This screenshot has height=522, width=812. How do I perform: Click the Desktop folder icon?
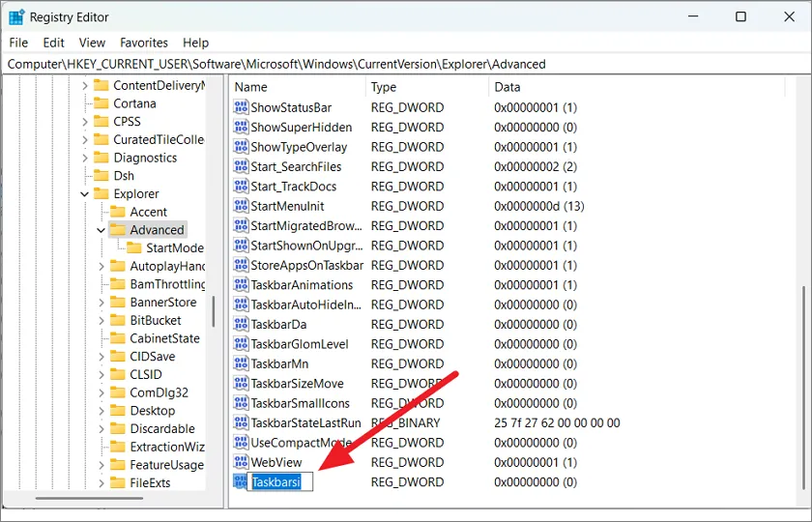pyautogui.click(x=118, y=411)
